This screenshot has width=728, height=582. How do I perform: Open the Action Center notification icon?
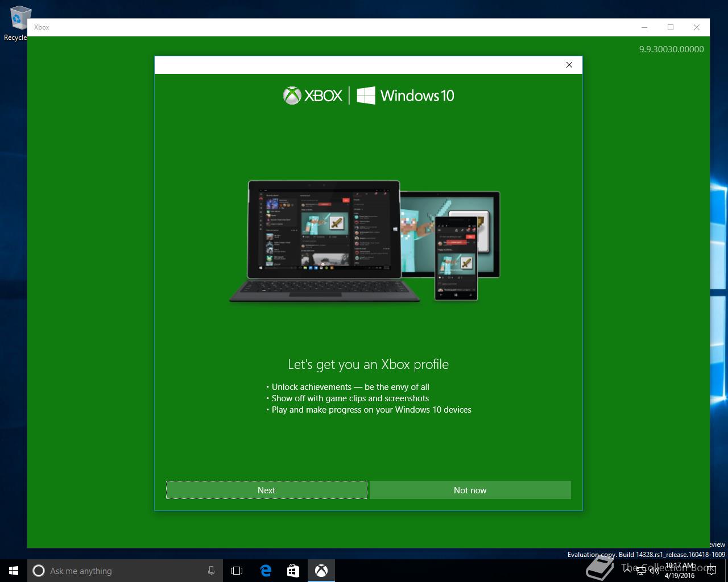click(712, 571)
